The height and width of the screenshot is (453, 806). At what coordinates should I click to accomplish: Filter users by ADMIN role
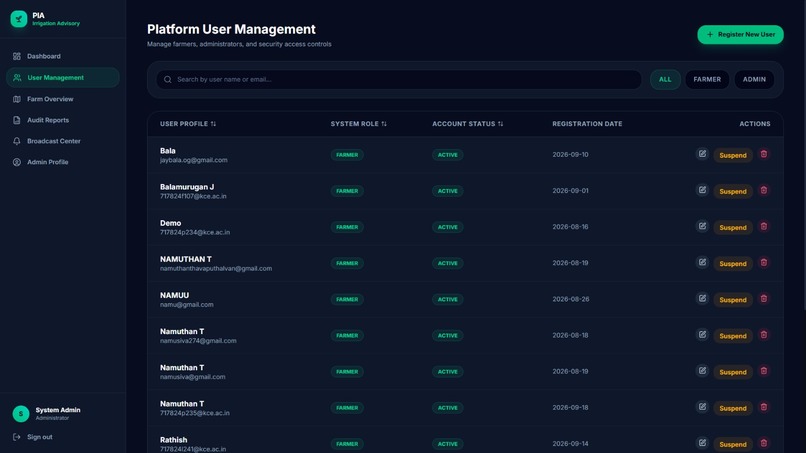754,79
